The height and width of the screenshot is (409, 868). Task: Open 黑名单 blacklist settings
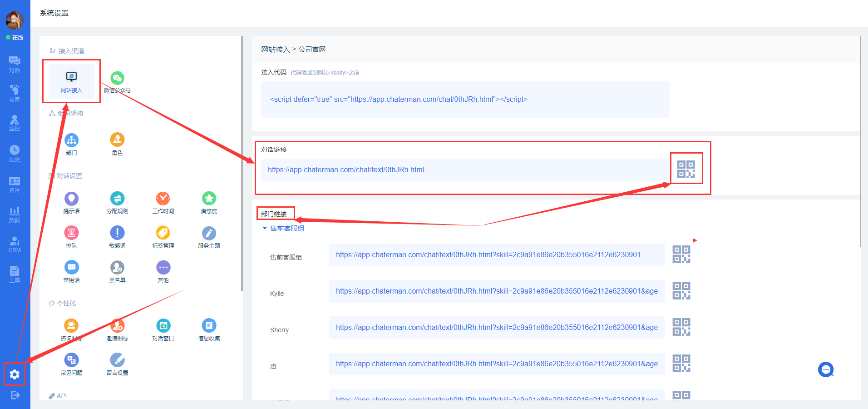pos(117,272)
